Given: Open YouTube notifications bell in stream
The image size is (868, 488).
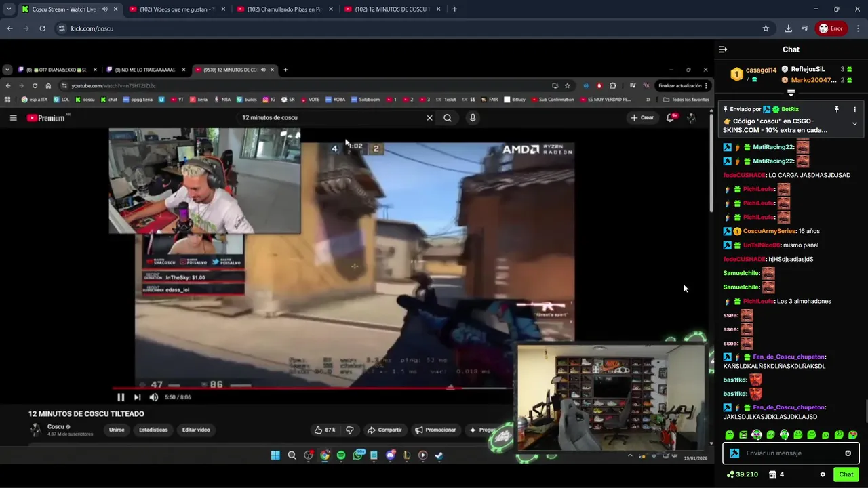Looking at the screenshot, I should click(671, 118).
